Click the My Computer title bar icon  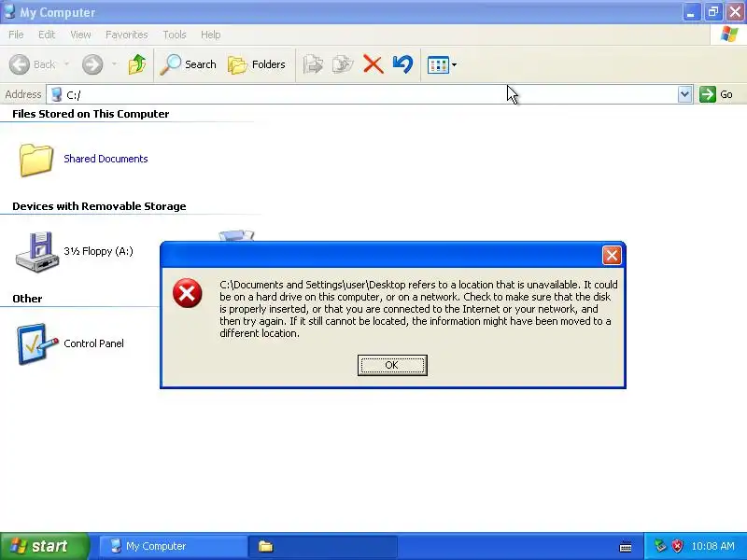(x=9, y=11)
